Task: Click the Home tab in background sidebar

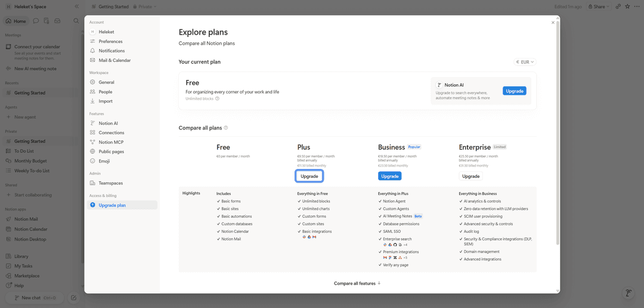Action: tap(16, 21)
